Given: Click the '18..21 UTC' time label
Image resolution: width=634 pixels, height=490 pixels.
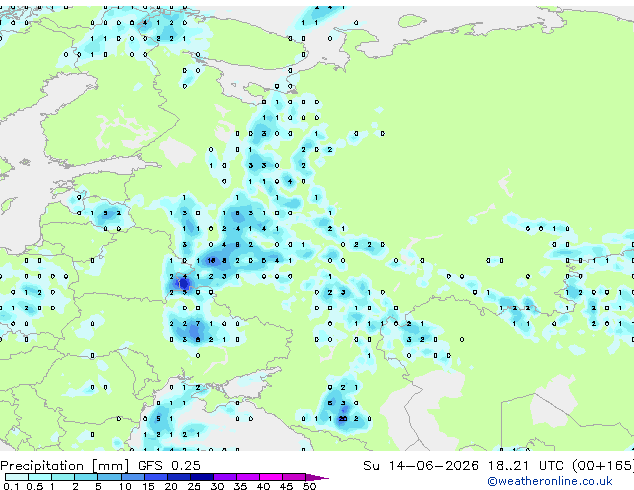Looking at the screenshot, I should click(525, 466).
